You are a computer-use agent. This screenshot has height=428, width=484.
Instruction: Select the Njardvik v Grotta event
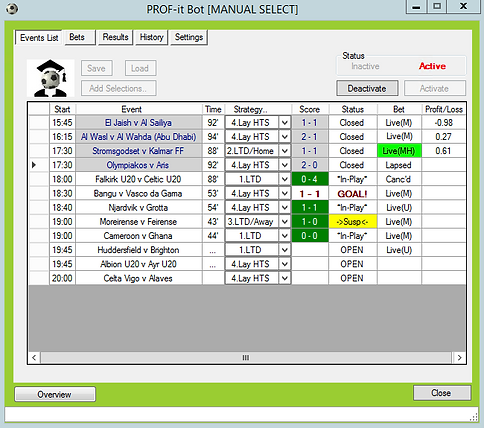point(139,208)
